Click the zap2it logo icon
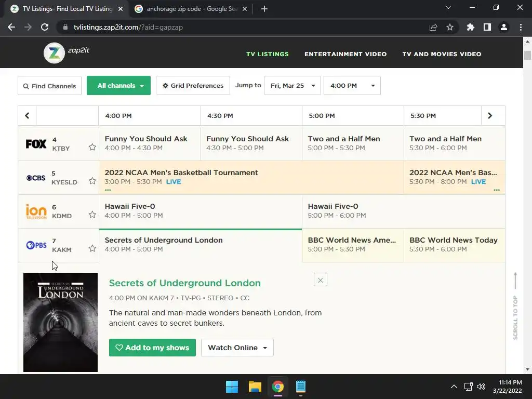This screenshot has height=399, width=532. tap(54, 53)
